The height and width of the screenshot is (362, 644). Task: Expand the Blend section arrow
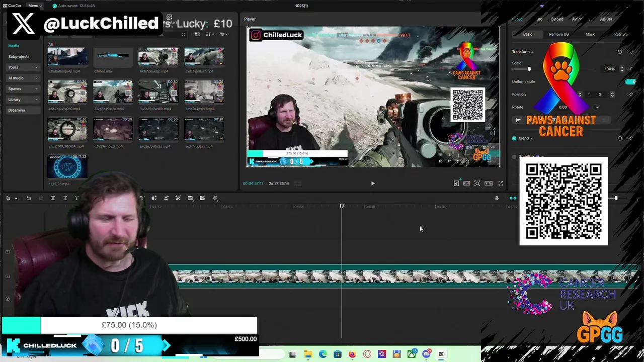(x=532, y=138)
